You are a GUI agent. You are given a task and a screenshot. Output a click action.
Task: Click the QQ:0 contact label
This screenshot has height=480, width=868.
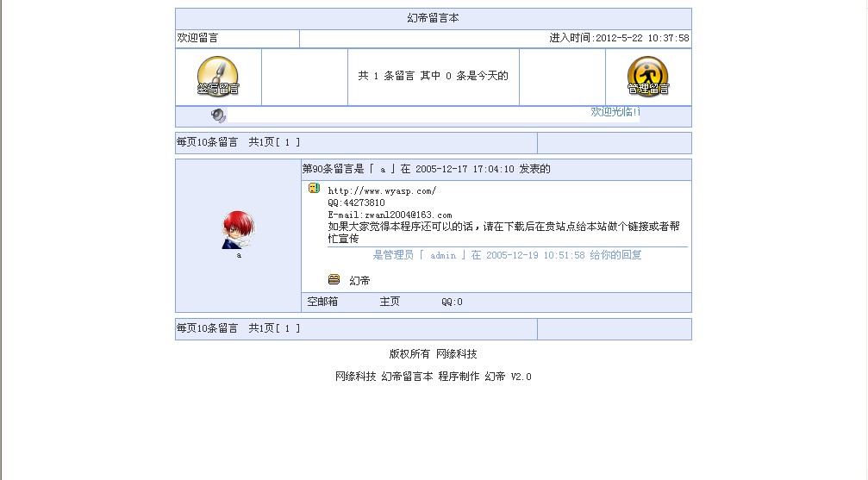(452, 302)
